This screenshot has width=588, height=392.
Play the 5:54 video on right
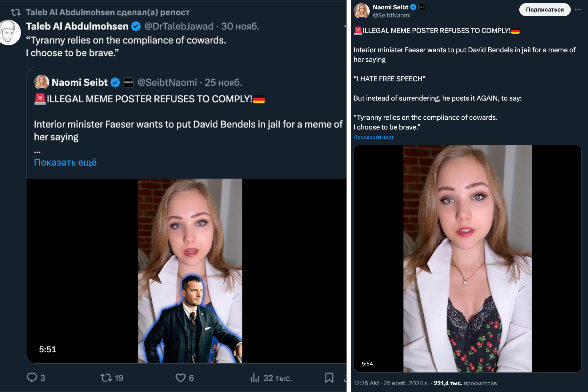[x=467, y=259]
